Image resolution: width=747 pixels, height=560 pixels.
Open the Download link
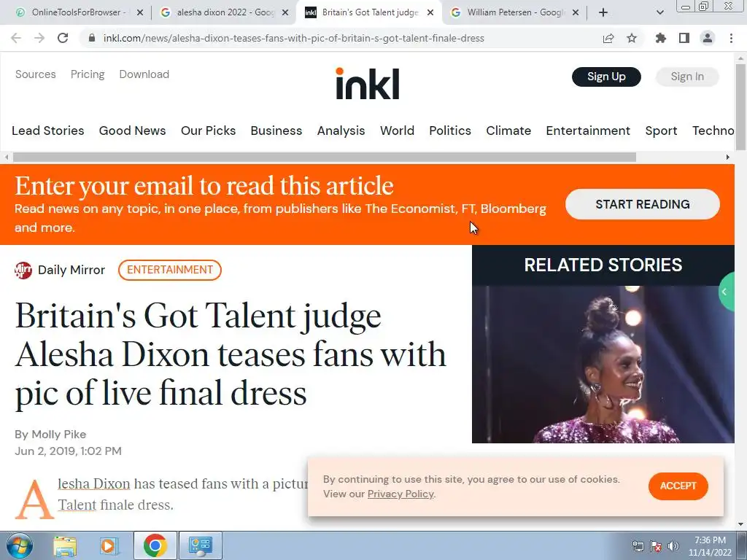coord(144,74)
